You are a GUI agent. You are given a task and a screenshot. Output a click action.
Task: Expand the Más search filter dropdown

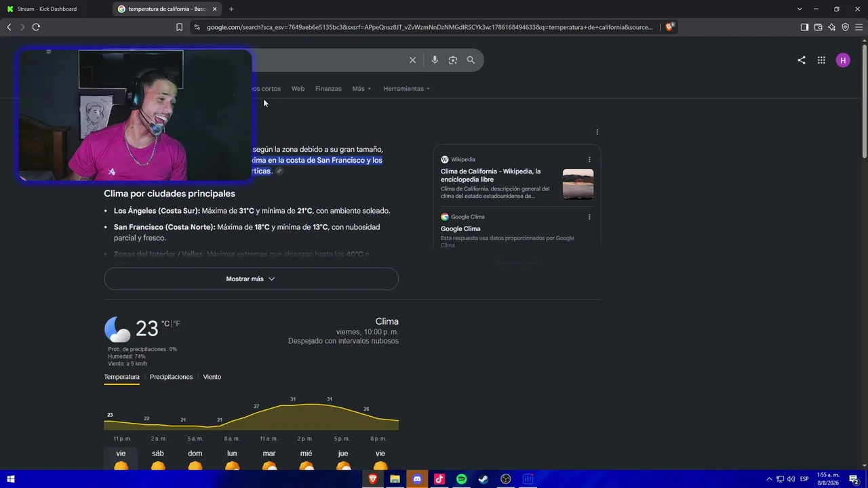coord(361,89)
